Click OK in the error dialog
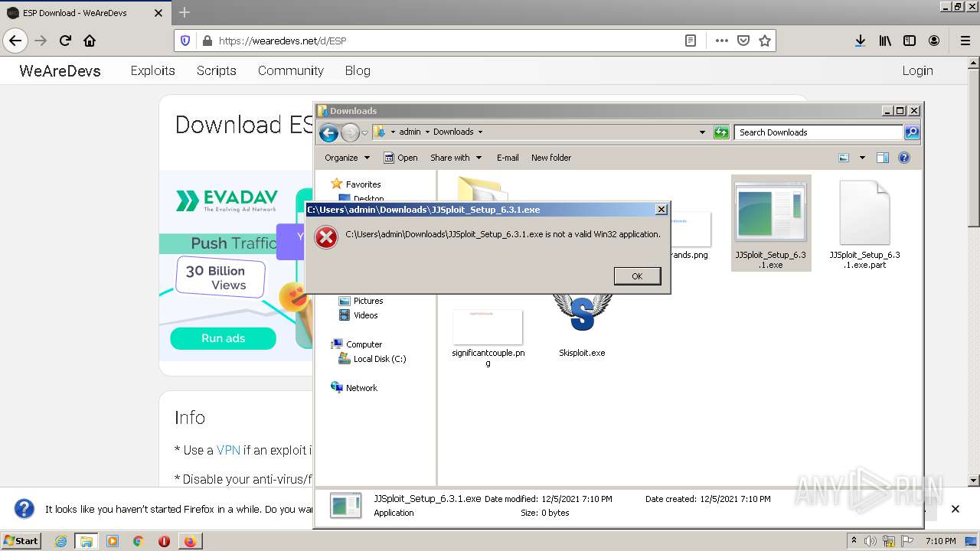Image resolution: width=980 pixels, height=551 pixels. [x=637, y=276]
